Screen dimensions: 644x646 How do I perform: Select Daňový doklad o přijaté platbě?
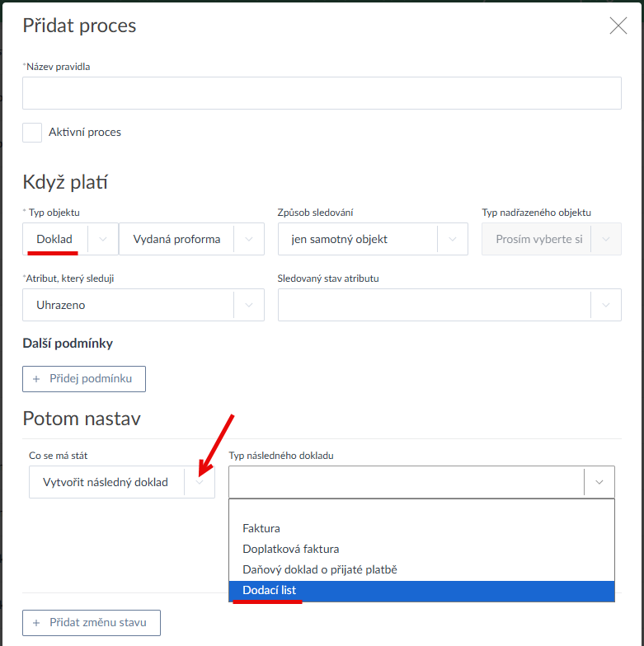pos(320,569)
